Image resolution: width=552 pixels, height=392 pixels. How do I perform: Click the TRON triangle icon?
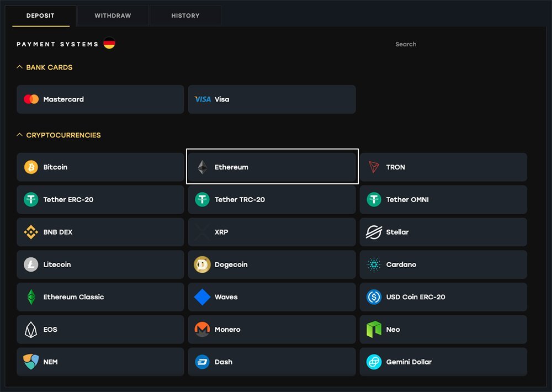[374, 167]
